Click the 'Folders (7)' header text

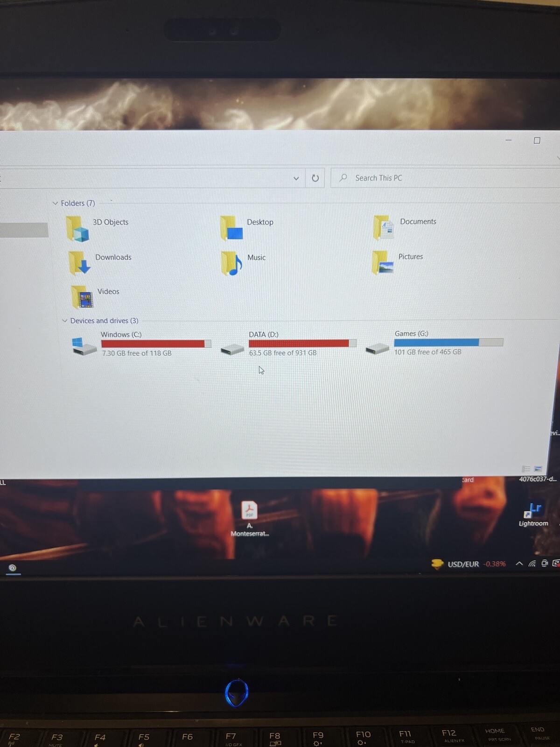click(x=78, y=203)
